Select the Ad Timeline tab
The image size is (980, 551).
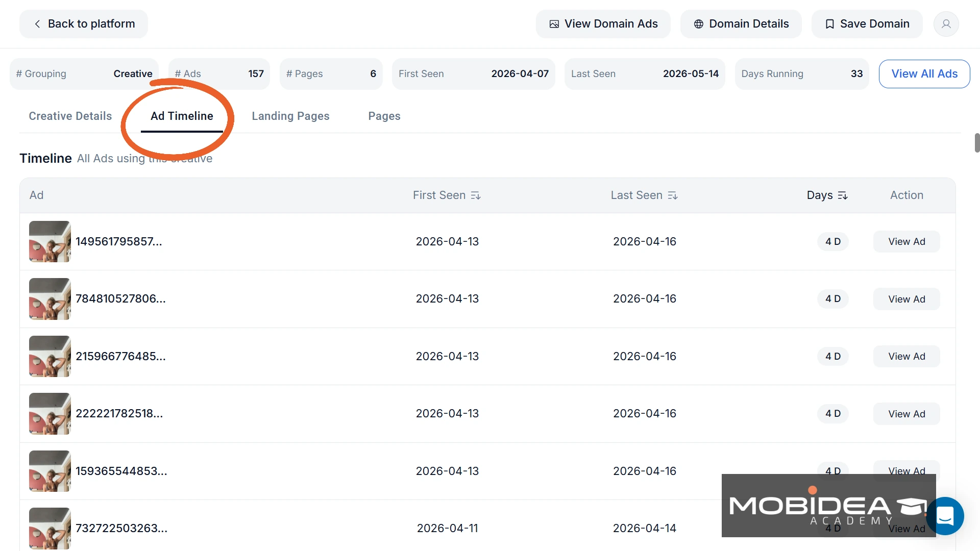[x=182, y=116]
